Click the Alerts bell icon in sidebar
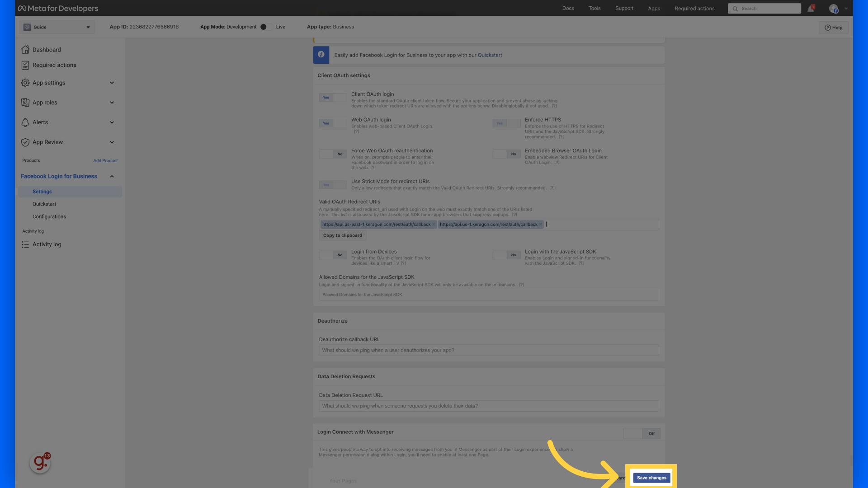868x488 pixels. coord(25,122)
